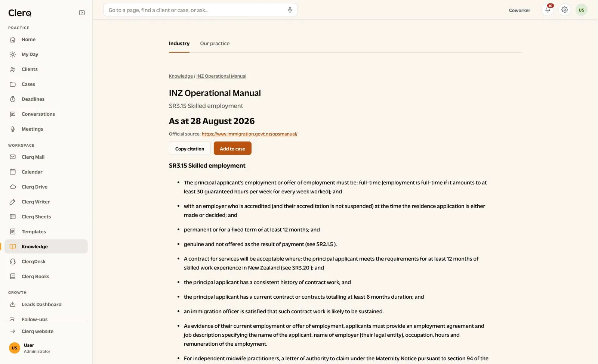The width and height of the screenshot is (598, 364).
Task: Open Cases folder item
Action: pos(46,84)
